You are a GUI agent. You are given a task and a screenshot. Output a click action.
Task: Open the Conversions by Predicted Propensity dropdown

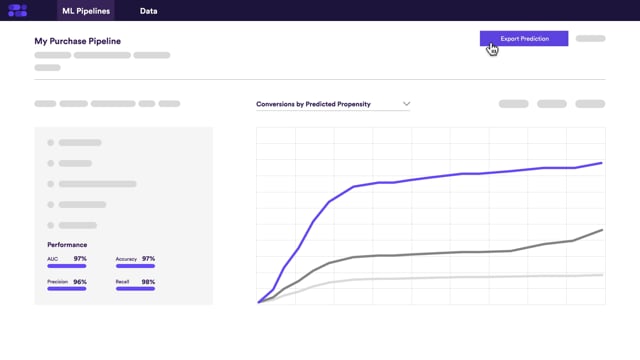333,104
